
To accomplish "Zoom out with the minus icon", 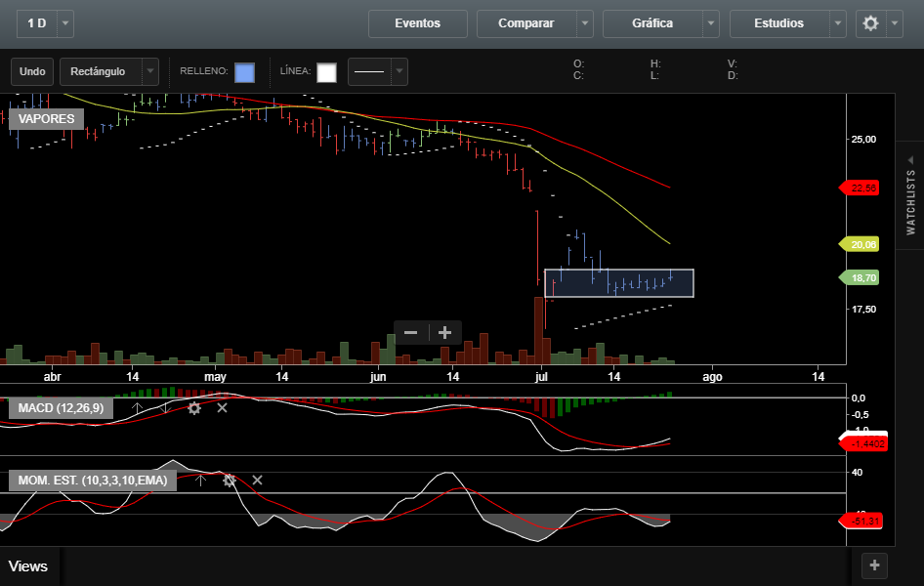I will click(411, 333).
